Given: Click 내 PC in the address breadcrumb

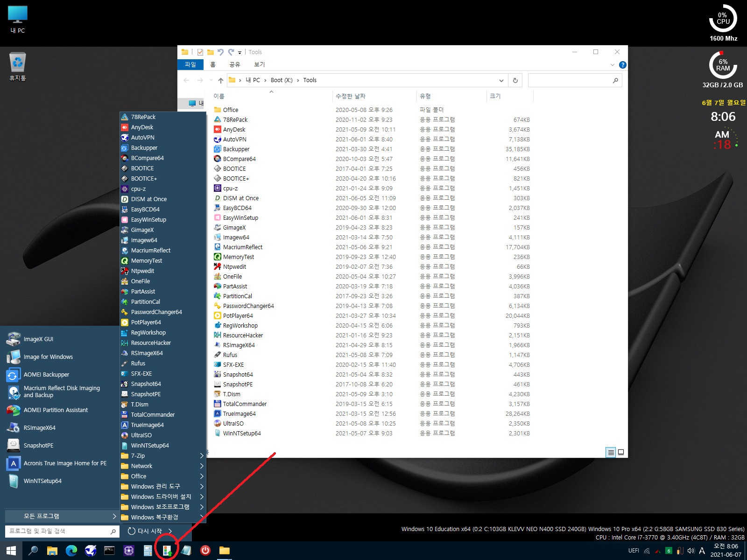Looking at the screenshot, I should point(253,80).
